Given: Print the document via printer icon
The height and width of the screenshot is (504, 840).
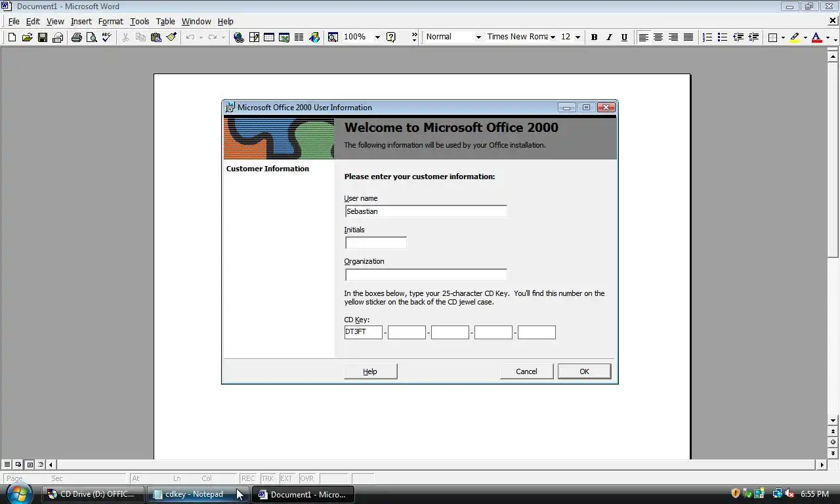Looking at the screenshot, I should 76,37.
